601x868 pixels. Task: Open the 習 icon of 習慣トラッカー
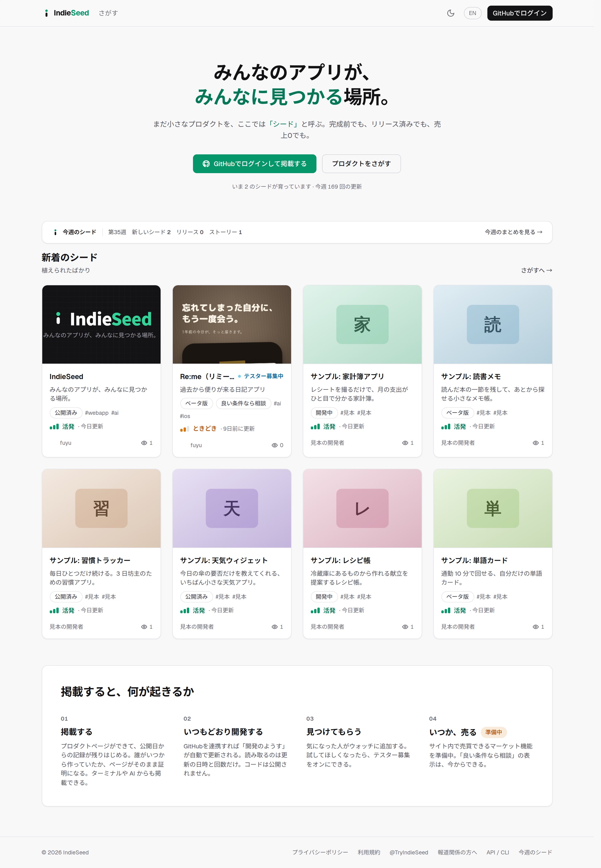[101, 508]
